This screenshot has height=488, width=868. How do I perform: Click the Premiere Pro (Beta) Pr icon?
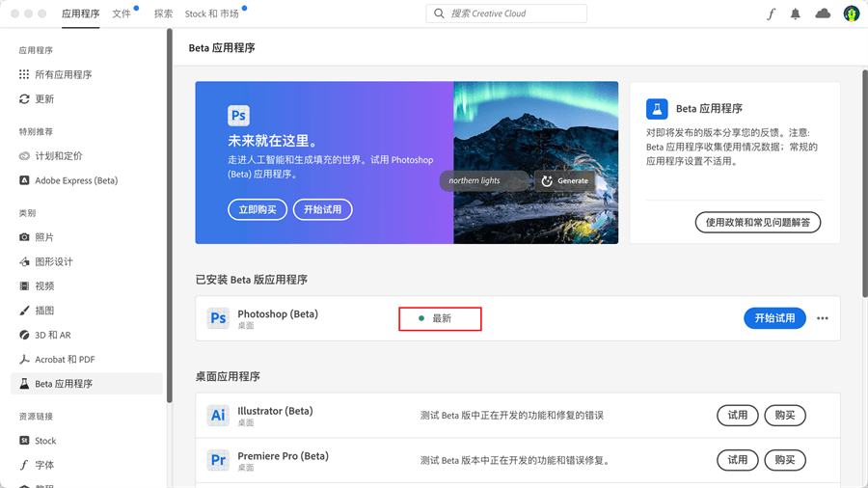click(218, 460)
